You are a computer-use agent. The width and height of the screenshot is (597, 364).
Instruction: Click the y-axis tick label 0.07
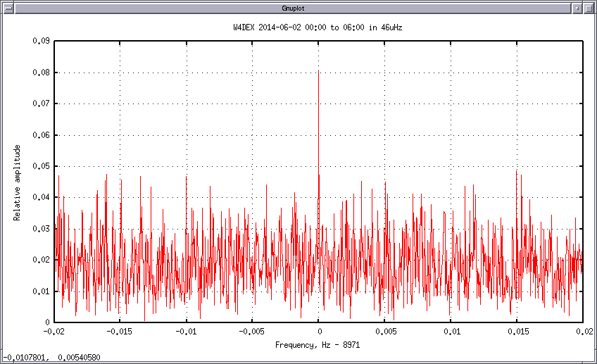click(x=40, y=103)
